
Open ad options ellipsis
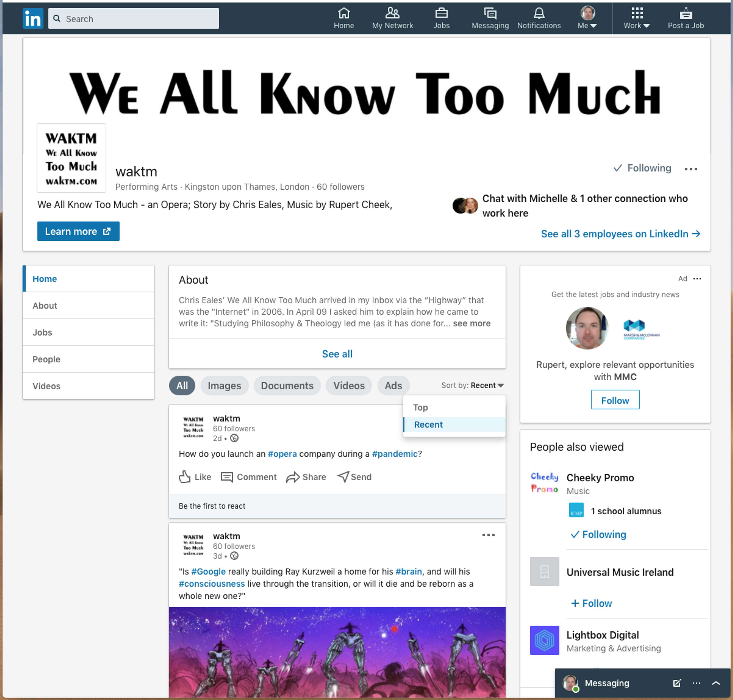(x=697, y=279)
